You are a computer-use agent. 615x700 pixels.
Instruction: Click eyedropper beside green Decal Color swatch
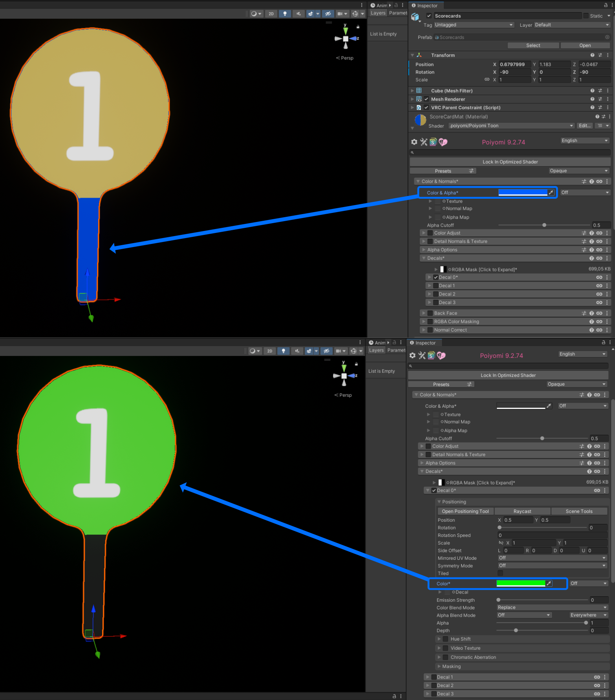point(549,583)
